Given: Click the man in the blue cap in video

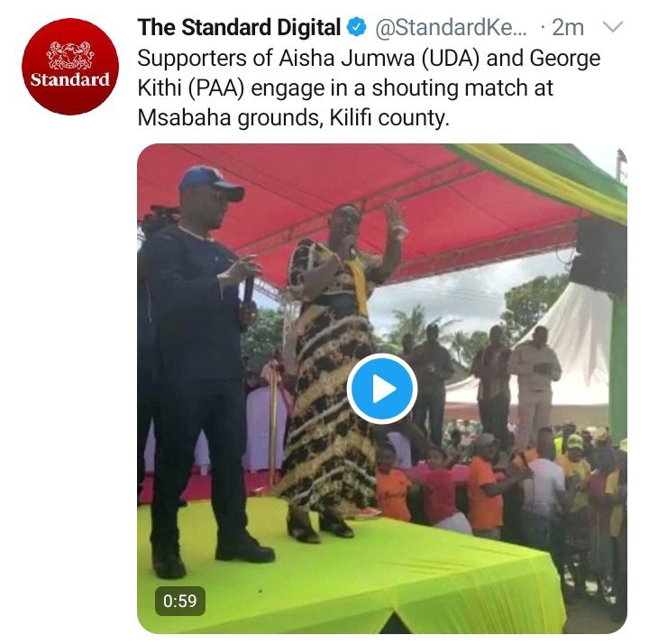Looking at the screenshot, I should coord(199,364).
